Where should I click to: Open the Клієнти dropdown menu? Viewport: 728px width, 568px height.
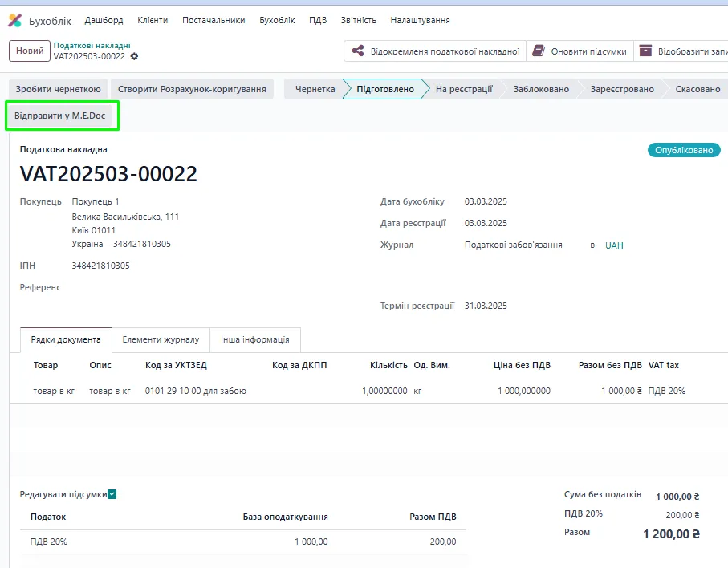tap(153, 20)
